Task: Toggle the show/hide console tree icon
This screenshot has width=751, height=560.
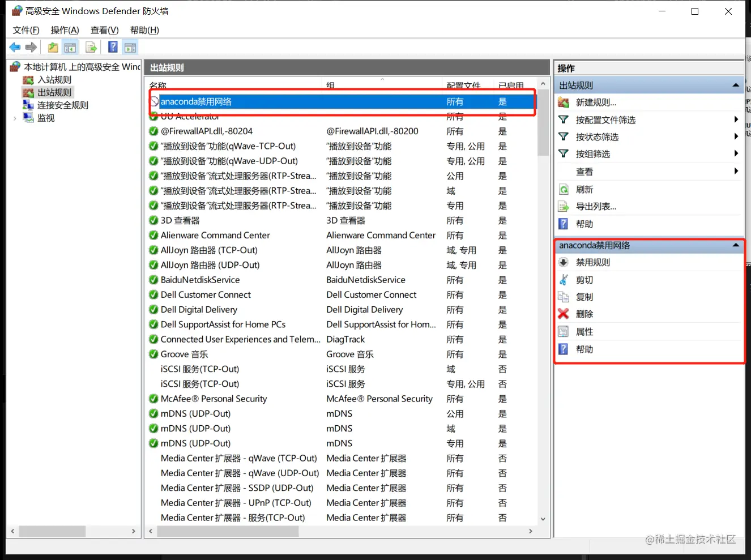Action: tap(70, 48)
